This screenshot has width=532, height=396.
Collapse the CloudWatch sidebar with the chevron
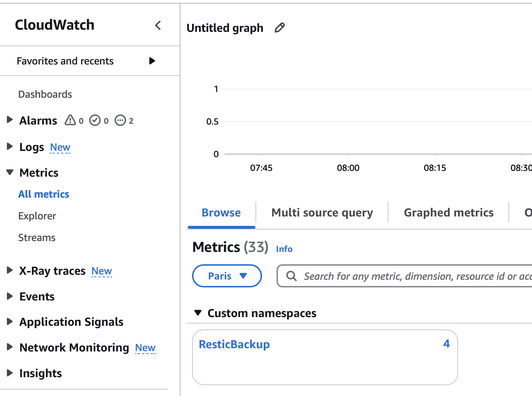(x=158, y=25)
